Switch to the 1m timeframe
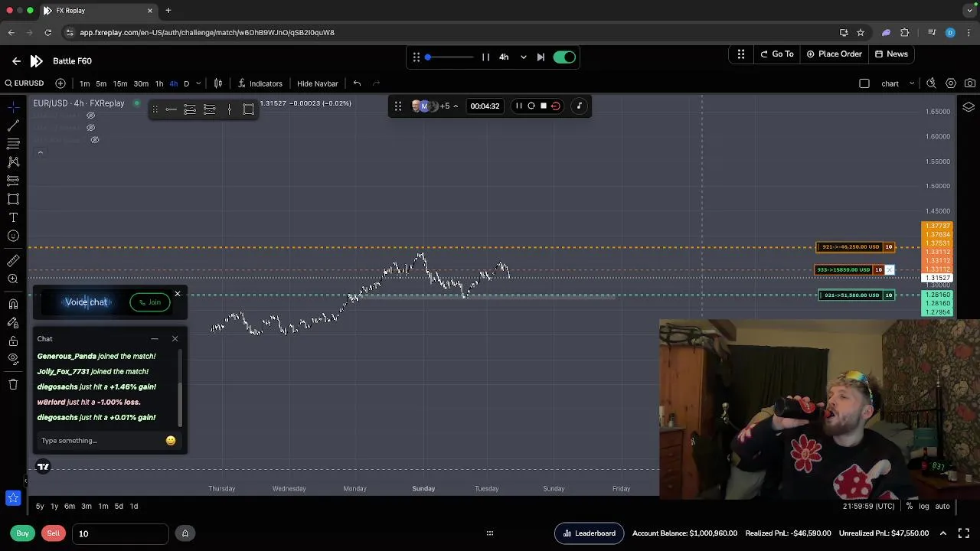The image size is (980, 551). [x=84, y=83]
